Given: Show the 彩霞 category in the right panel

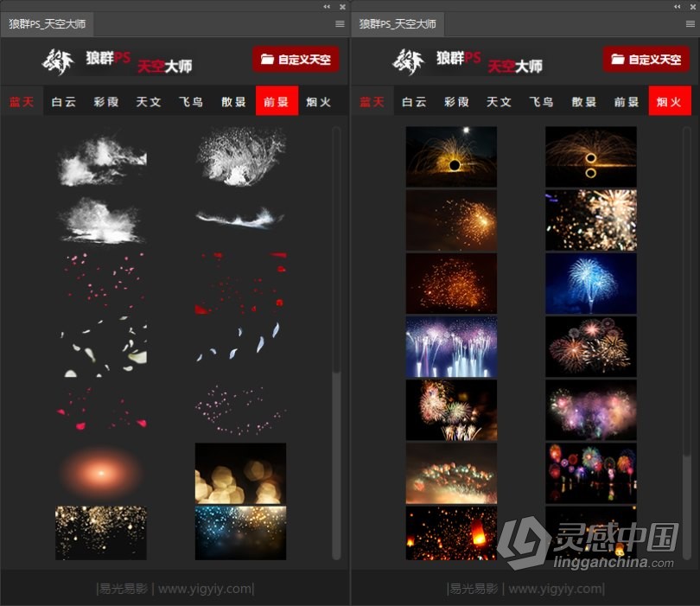Looking at the screenshot, I should 456,101.
